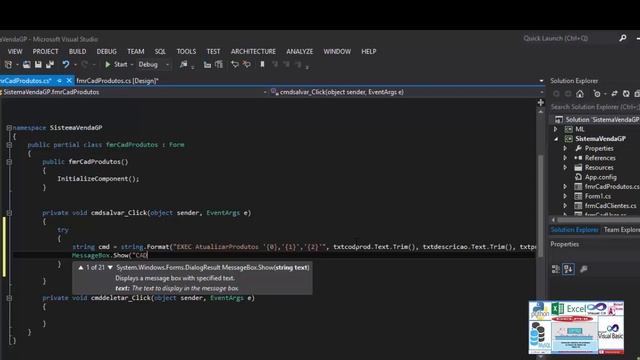Click the Open File toolbar icon
This screenshot has width=640, height=360.
27,64
